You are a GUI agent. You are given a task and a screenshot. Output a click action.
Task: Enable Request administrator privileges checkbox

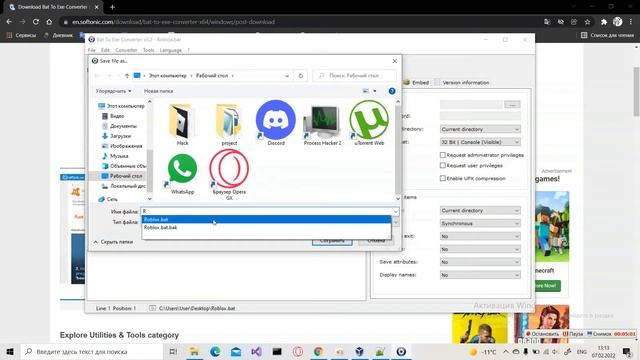point(442,155)
